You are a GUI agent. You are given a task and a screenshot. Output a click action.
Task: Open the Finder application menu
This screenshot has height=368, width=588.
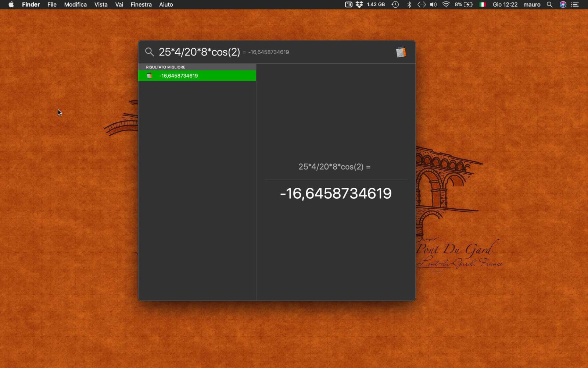click(x=31, y=4)
